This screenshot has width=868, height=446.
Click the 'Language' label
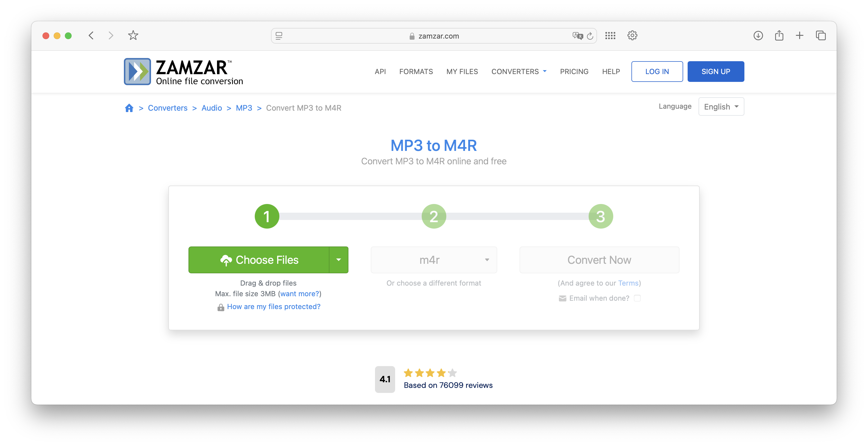pos(675,106)
